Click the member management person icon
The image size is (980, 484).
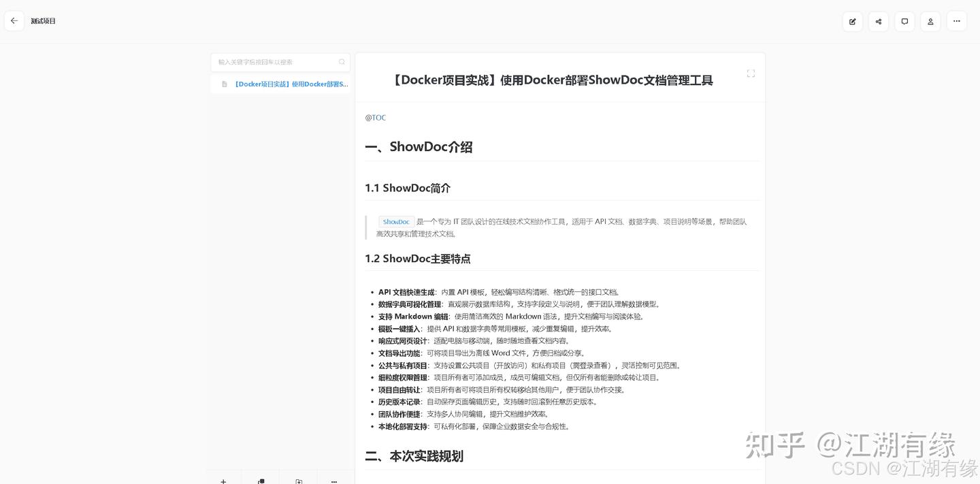[930, 21]
